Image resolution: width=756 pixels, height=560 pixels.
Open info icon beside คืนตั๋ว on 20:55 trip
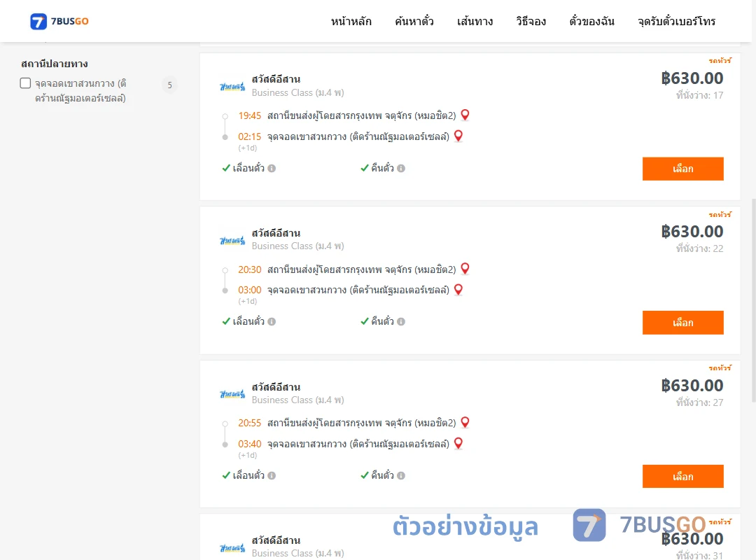point(401,475)
